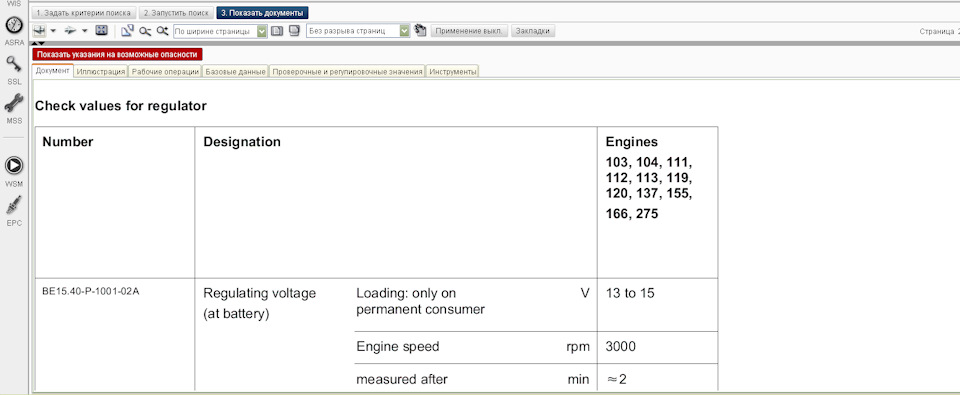Click the Engine speed row label
The height and width of the screenshot is (395, 960).
tap(398, 347)
